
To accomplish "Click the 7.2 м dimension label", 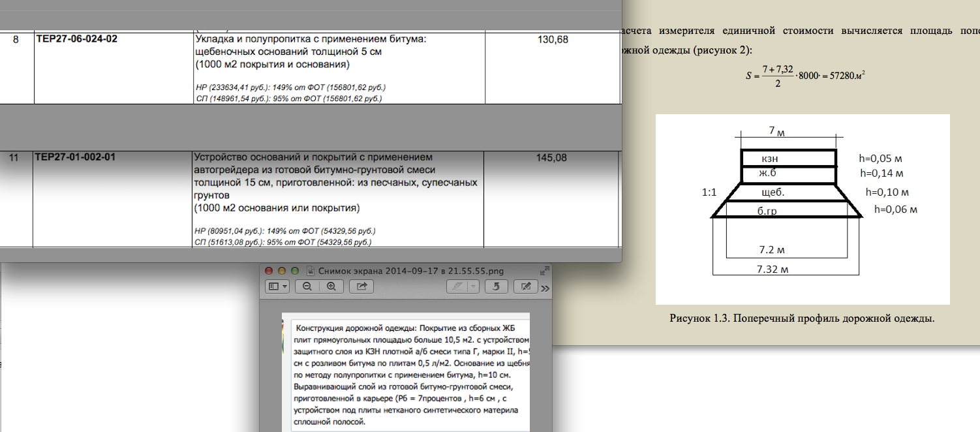I will pyautogui.click(x=772, y=250).
